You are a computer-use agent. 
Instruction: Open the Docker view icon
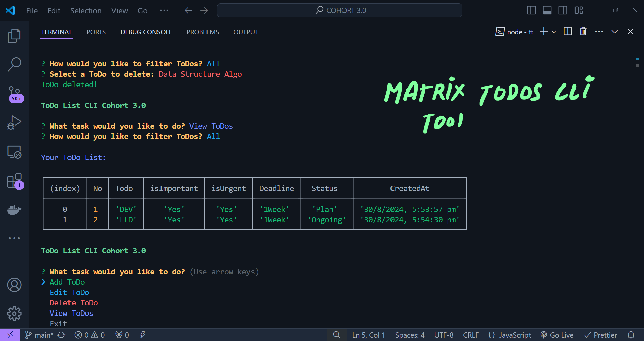14,210
